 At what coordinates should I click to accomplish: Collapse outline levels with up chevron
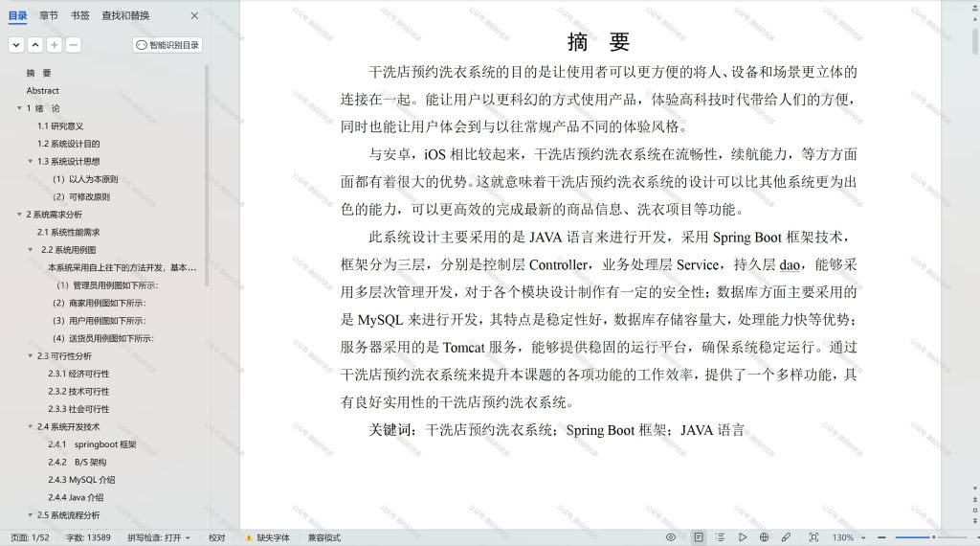[x=35, y=45]
